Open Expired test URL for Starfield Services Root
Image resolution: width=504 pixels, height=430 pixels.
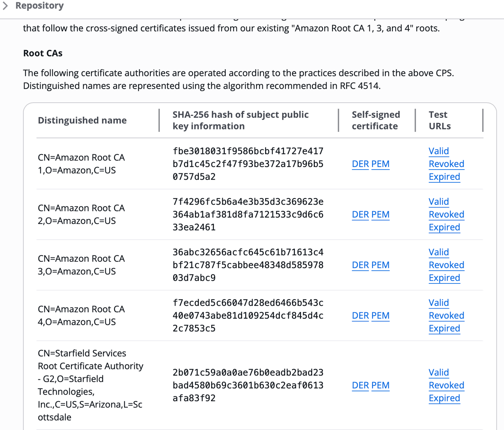pos(444,398)
